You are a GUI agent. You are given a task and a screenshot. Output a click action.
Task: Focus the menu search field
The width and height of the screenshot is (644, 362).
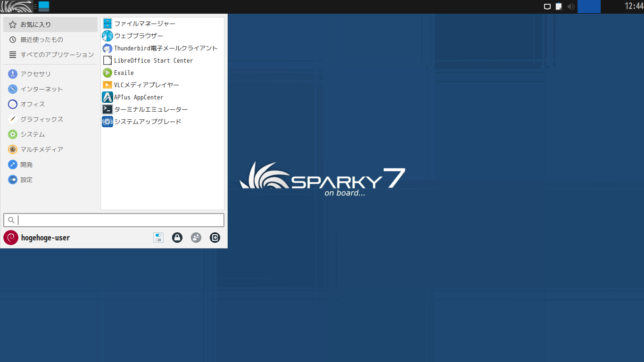coord(114,220)
